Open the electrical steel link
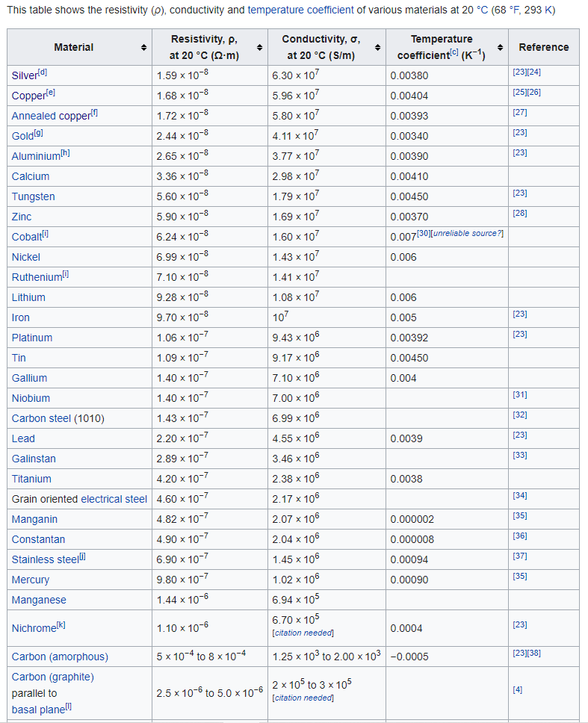This screenshot has width=588, height=723. coord(114,499)
